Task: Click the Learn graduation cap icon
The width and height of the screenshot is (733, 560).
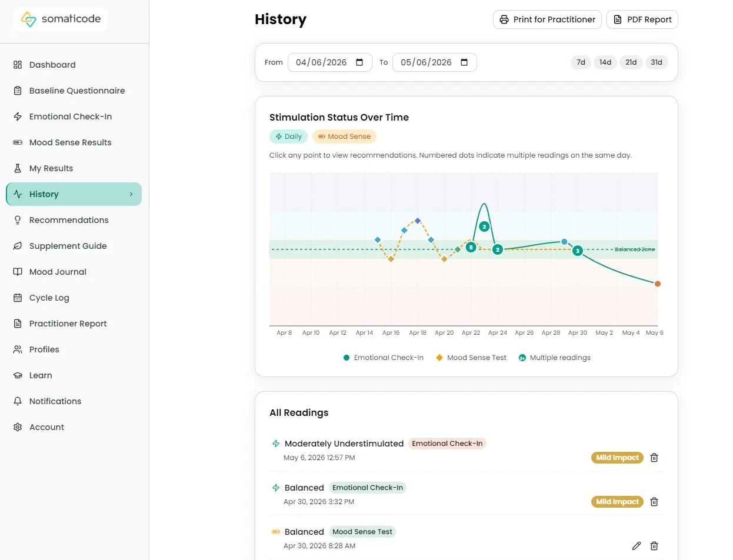Action: click(18, 375)
